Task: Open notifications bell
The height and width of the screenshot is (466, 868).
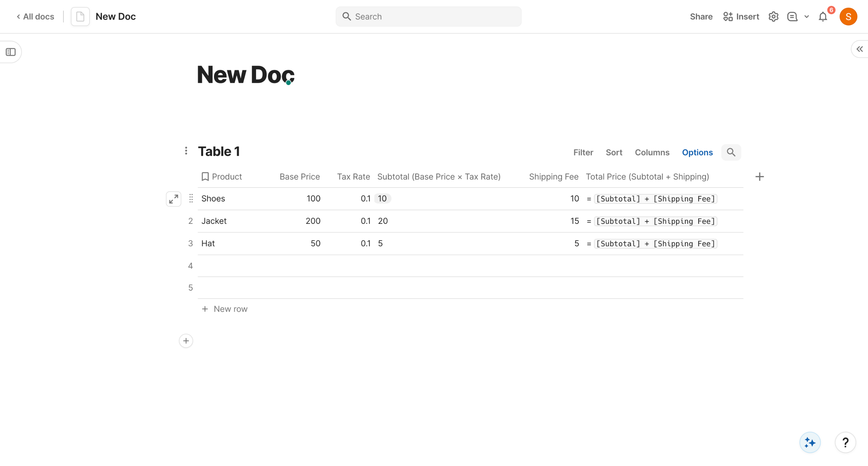Action: [823, 17]
